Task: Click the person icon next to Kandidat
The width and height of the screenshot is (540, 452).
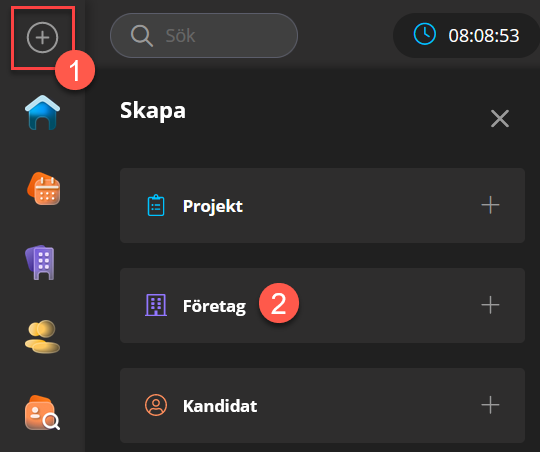Action: pos(156,405)
